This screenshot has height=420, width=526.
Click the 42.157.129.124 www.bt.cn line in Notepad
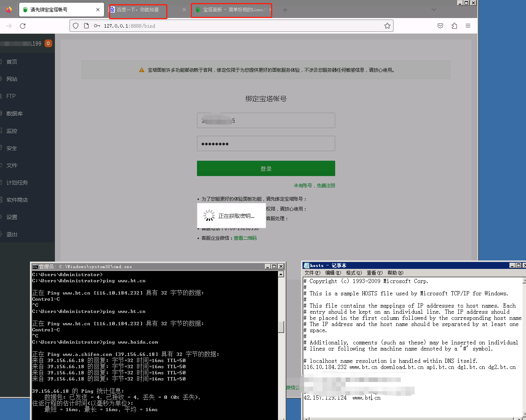coord(342,398)
